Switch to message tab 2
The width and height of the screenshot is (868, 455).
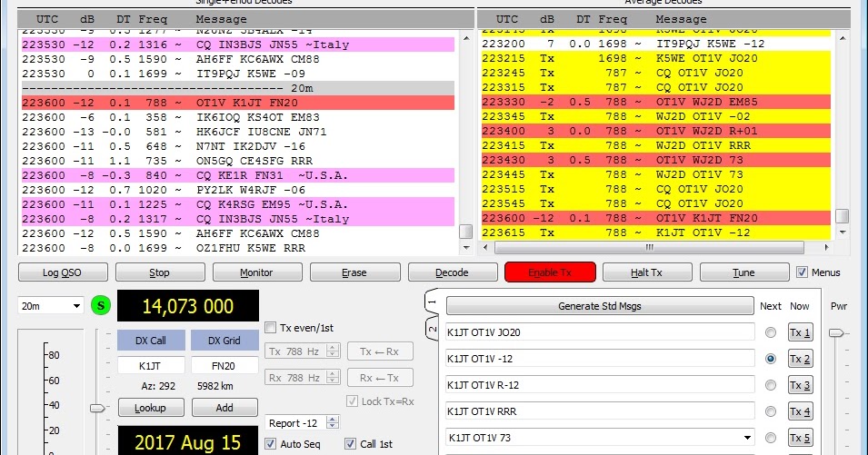tap(432, 330)
